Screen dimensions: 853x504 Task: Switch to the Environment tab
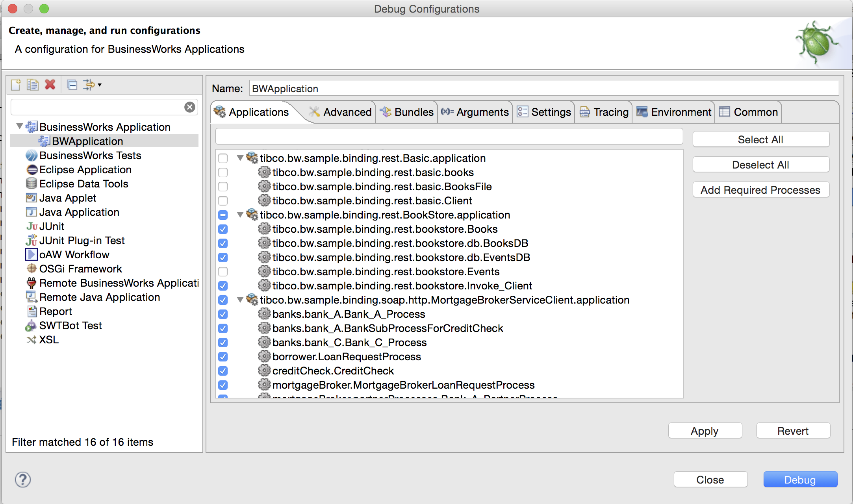pos(674,112)
